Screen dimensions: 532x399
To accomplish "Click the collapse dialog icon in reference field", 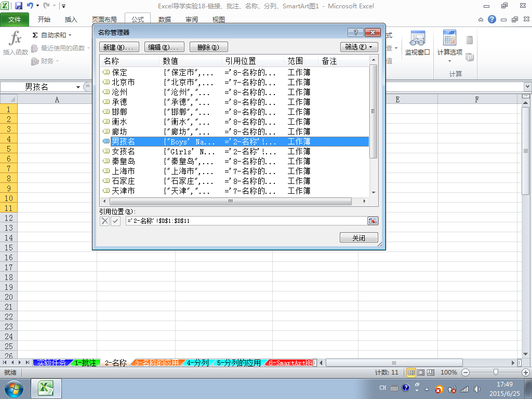I will (x=373, y=221).
